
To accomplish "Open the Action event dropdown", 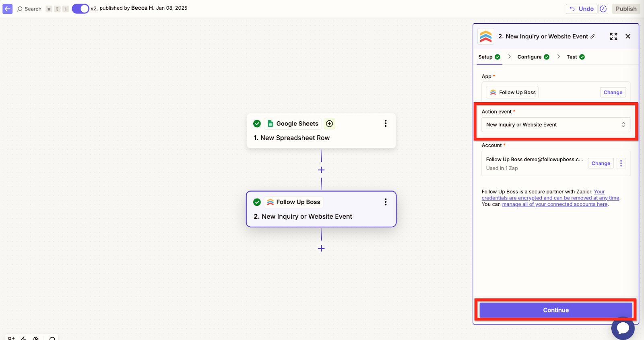I will click(x=556, y=124).
